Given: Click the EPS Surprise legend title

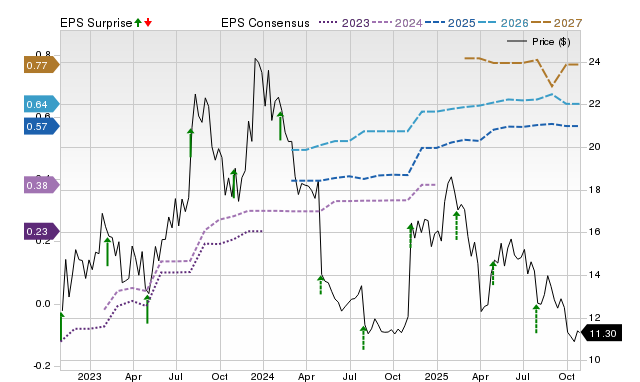Looking at the screenshot, I should click(96, 23).
